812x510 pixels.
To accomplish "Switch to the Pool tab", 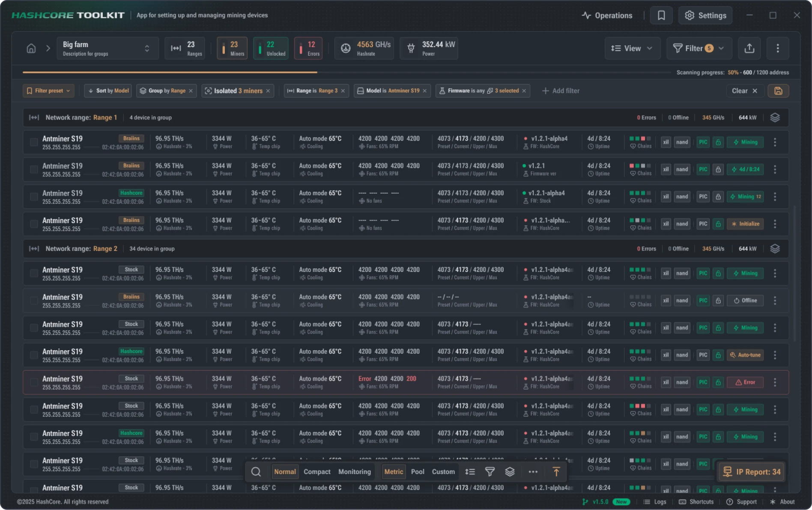I will pyautogui.click(x=418, y=471).
